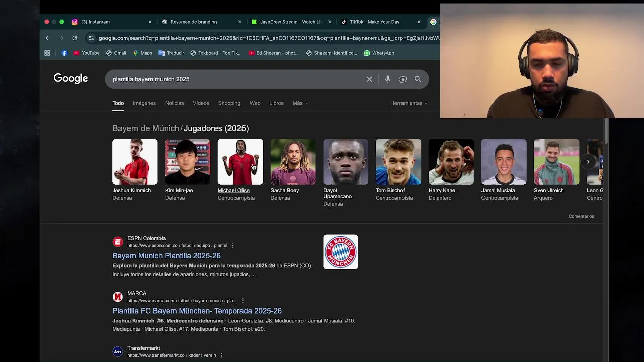The height and width of the screenshot is (362, 644).
Task: Click the browser forward arrow
Action: (61, 38)
